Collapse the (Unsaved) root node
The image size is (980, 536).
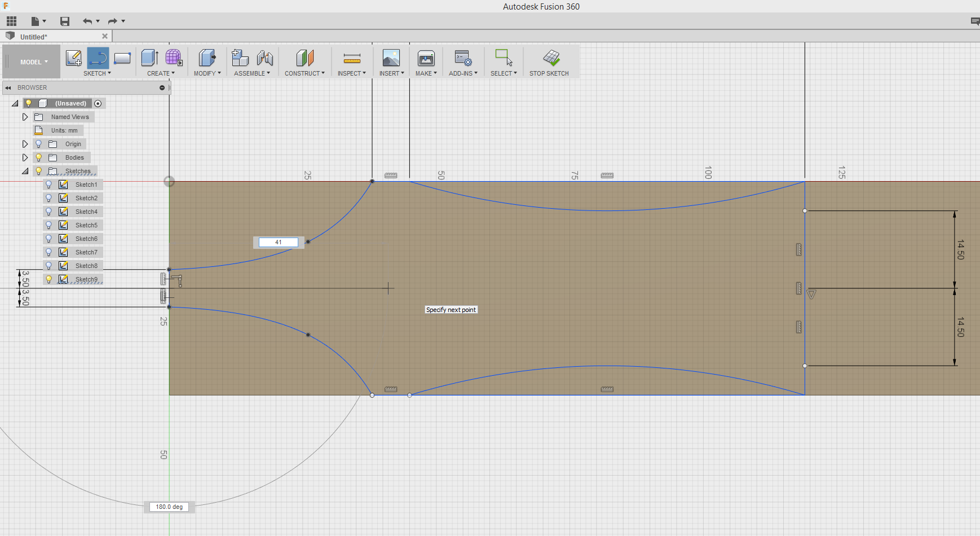point(15,104)
